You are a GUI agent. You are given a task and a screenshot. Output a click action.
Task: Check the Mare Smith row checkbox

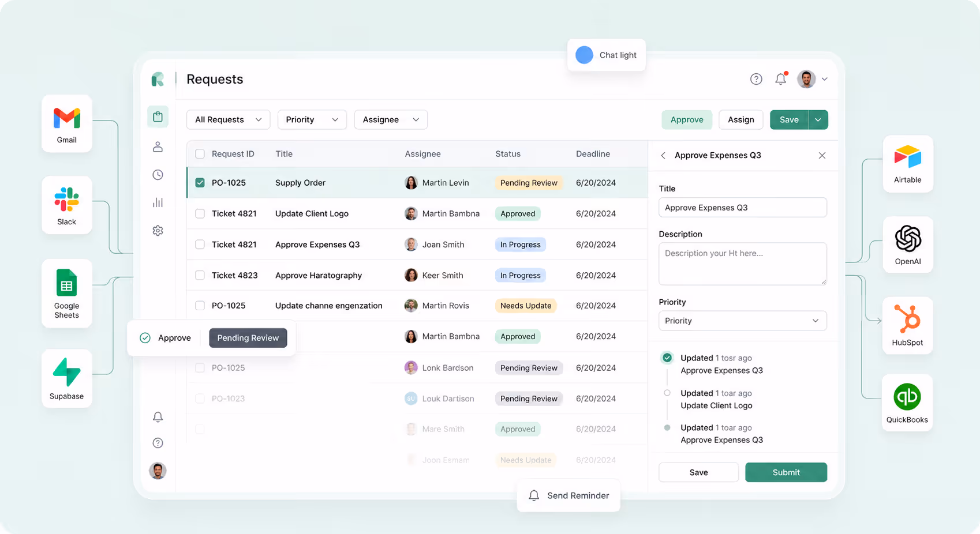point(200,429)
